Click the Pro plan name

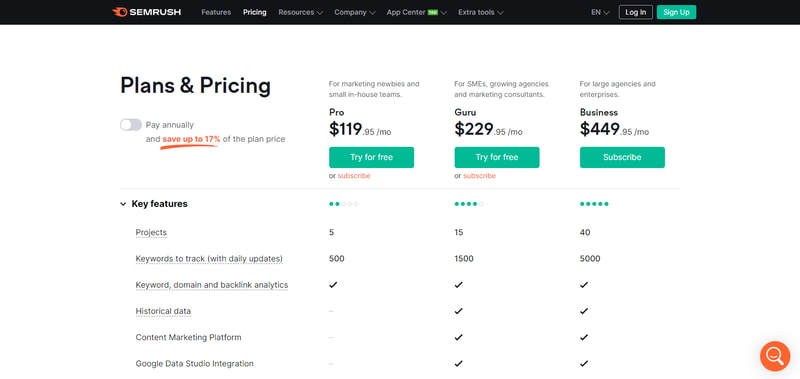[337, 112]
